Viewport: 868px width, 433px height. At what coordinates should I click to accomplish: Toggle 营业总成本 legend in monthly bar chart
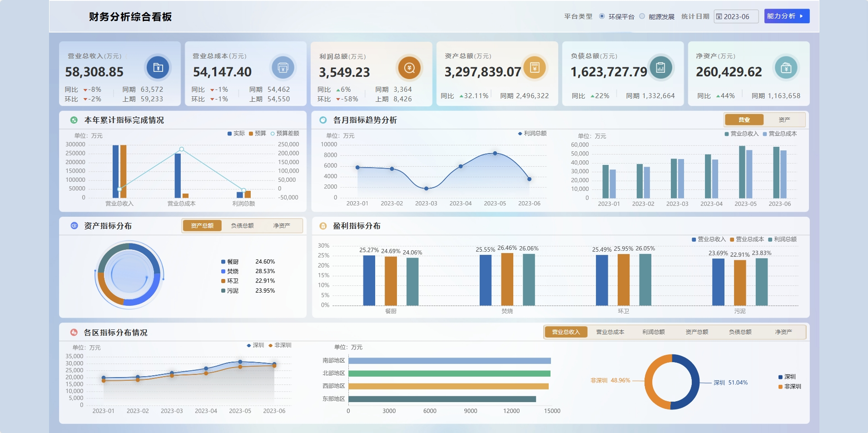pos(780,134)
